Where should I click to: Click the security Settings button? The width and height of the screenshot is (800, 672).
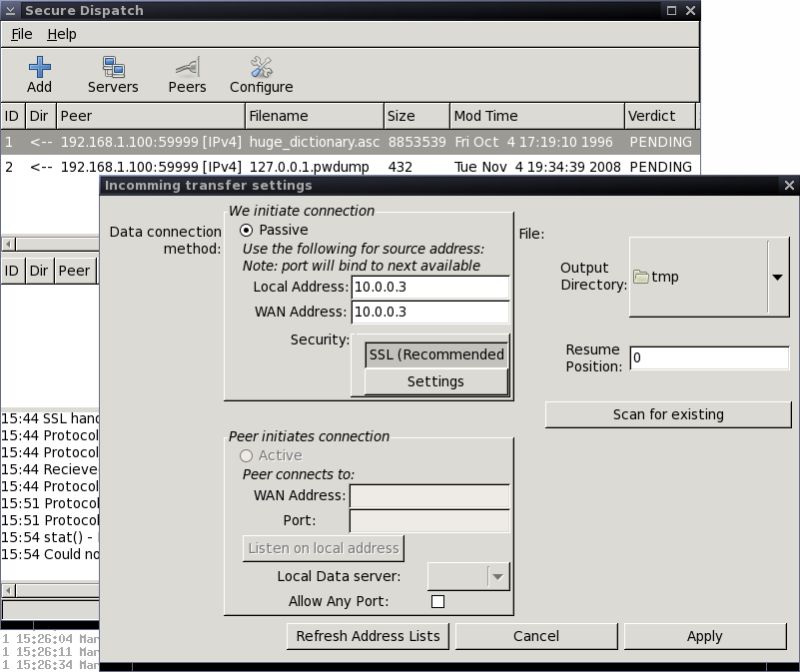[x=436, y=382]
